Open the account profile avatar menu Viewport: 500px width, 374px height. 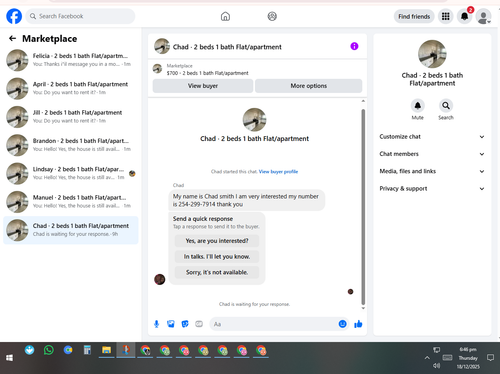coord(483,16)
